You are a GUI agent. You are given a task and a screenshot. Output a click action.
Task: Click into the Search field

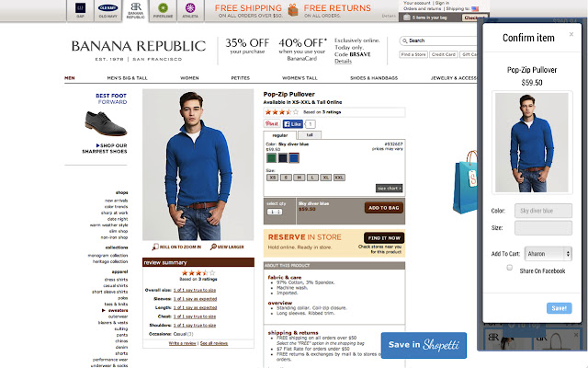[439, 40]
